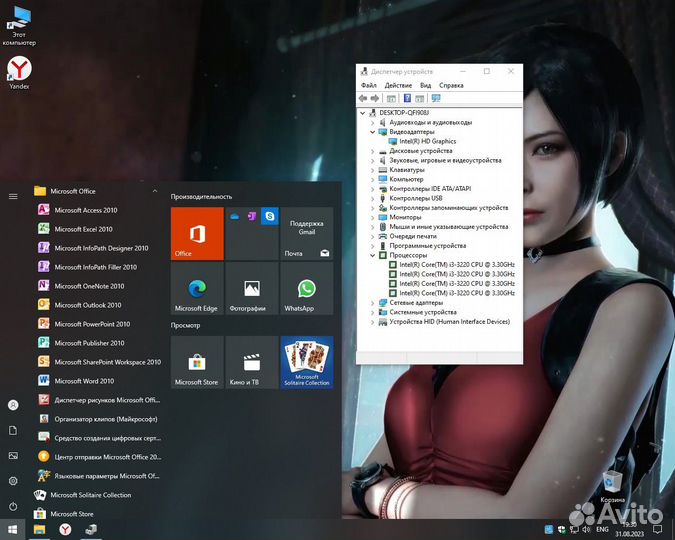675x540 pixels.
Task: Expand the Start menu hamburger button
Action: [13, 196]
